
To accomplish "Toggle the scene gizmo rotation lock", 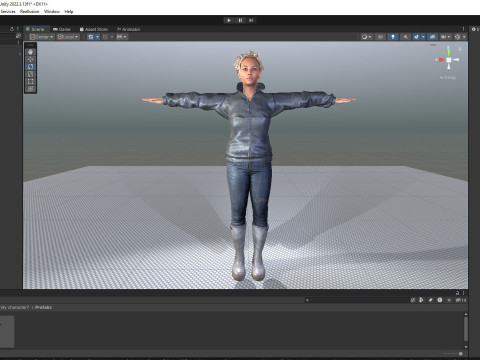I will point(460,49).
